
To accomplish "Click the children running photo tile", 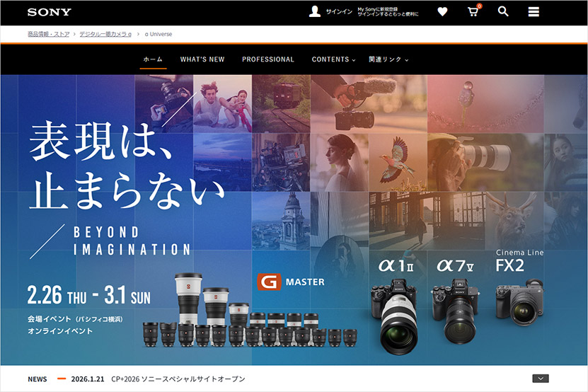I will (222, 104).
